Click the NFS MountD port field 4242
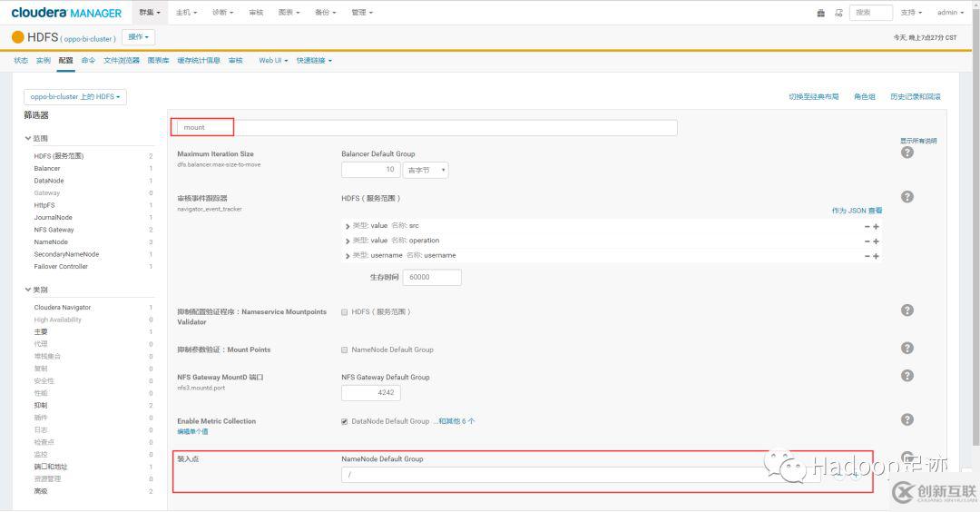 click(370, 392)
